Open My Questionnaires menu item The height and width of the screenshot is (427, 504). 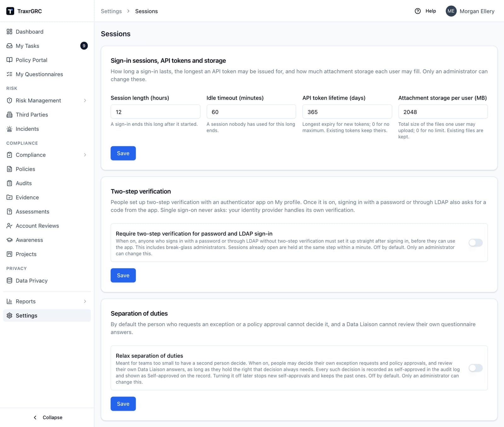[x=47, y=74]
